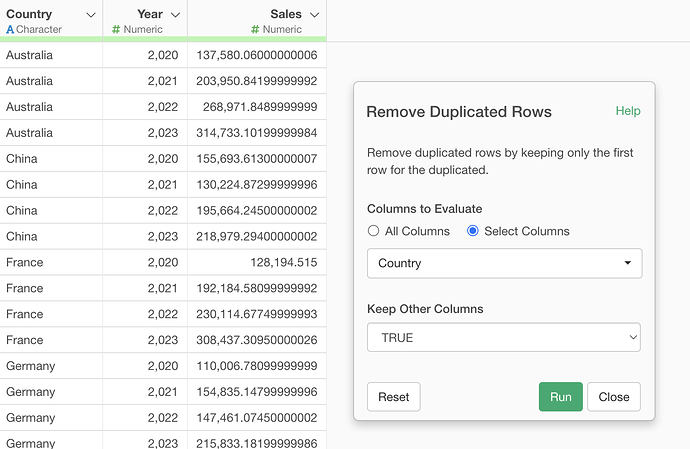The height and width of the screenshot is (449, 690).
Task: Click the Numeric hash icon under Sales
Action: [255, 30]
